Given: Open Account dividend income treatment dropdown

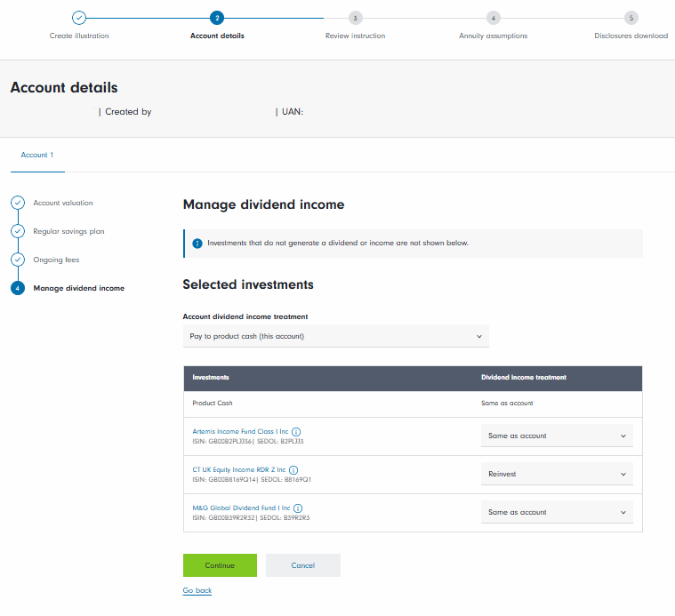Looking at the screenshot, I should click(x=335, y=336).
